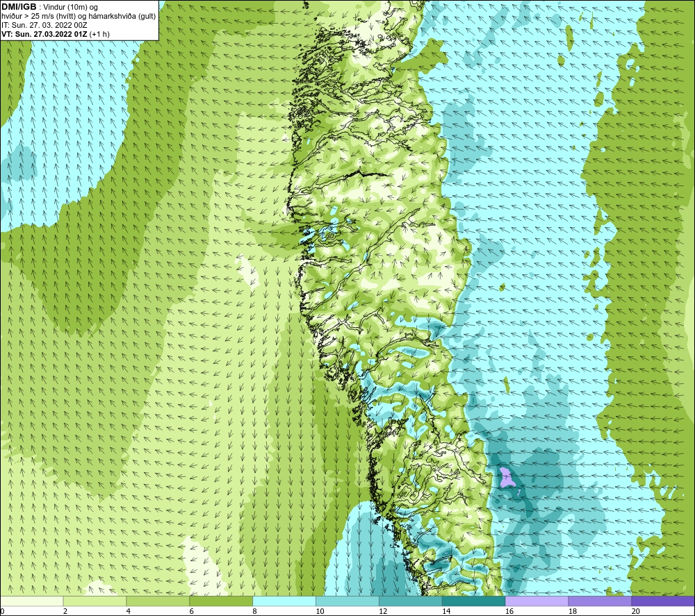Click the purple high-wind patch on the map
695x616 pixels.
point(506,477)
